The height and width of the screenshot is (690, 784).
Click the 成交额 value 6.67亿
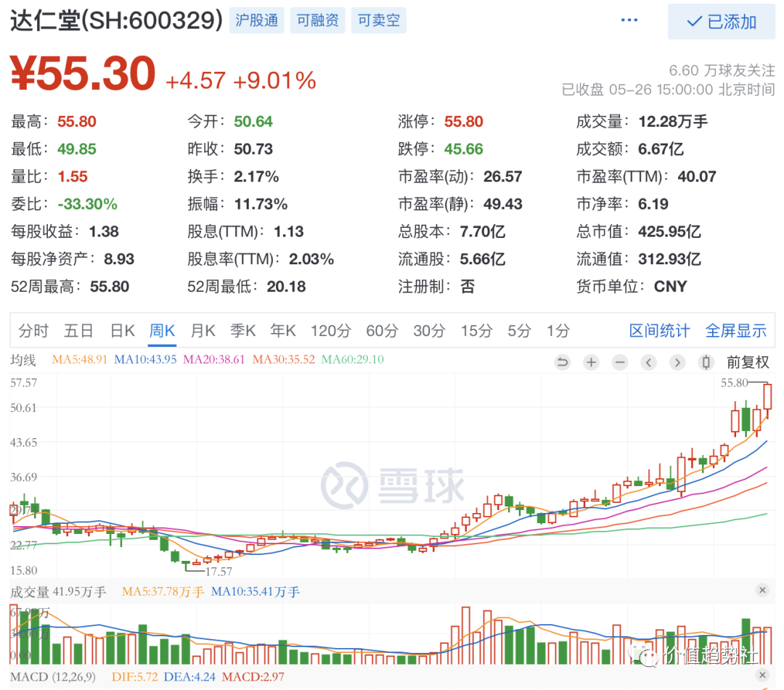click(661, 149)
